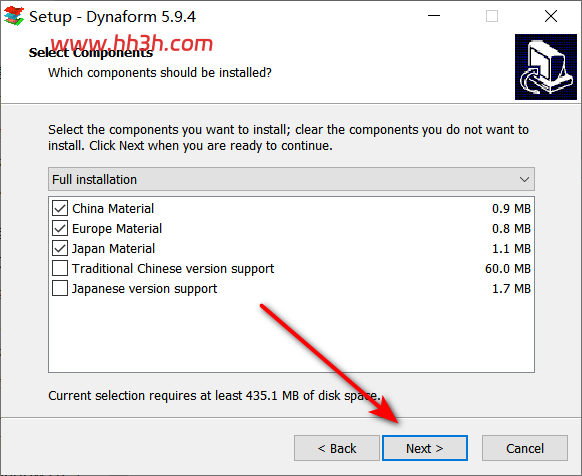
Task: Click the Next button
Action: tap(425, 448)
